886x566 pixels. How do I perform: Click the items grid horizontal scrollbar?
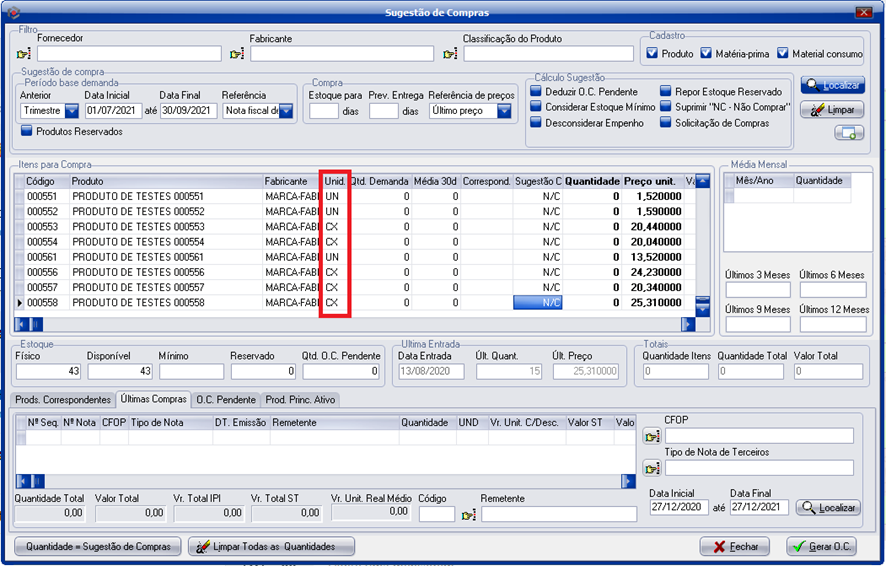pyautogui.click(x=360, y=324)
